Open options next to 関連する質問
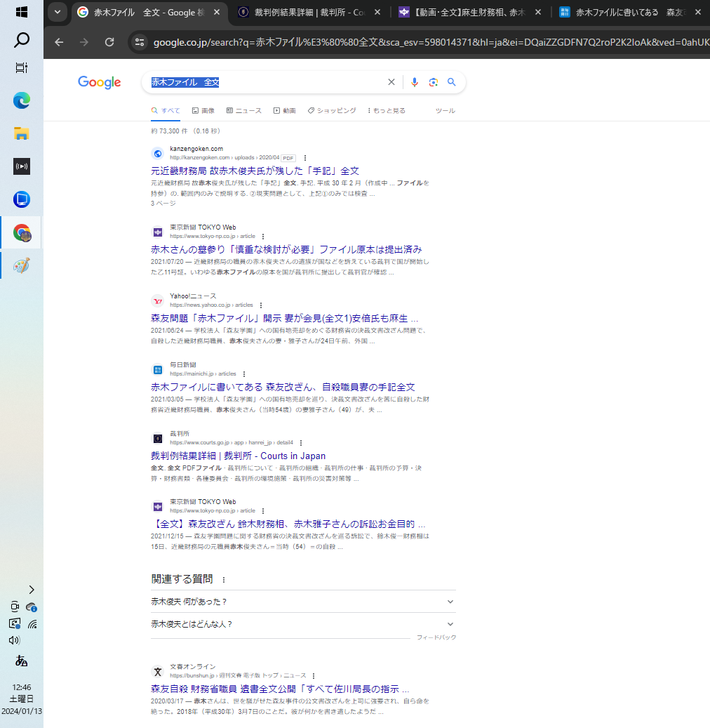This screenshot has height=728, width=710. [x=224, y=579]
